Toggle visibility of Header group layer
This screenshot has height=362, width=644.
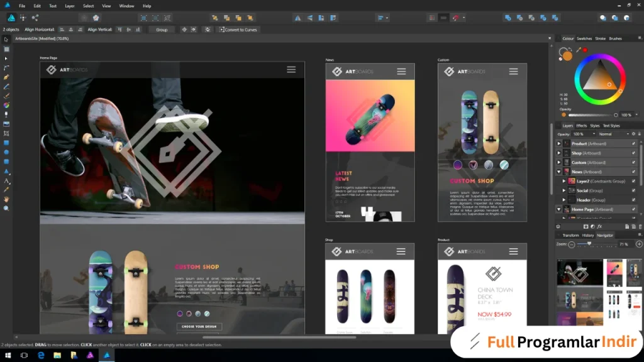[x=634, y=200]
